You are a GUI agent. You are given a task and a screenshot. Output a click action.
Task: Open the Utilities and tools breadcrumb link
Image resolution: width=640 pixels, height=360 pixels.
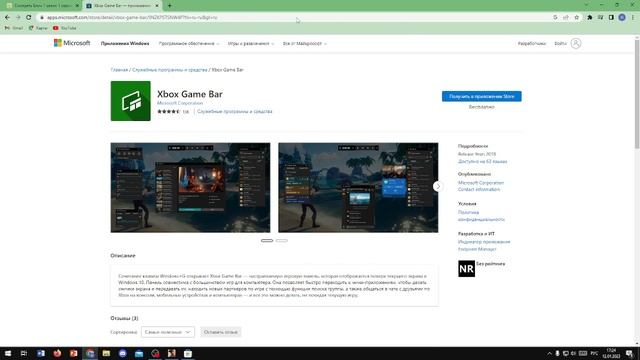pos(170,70)
